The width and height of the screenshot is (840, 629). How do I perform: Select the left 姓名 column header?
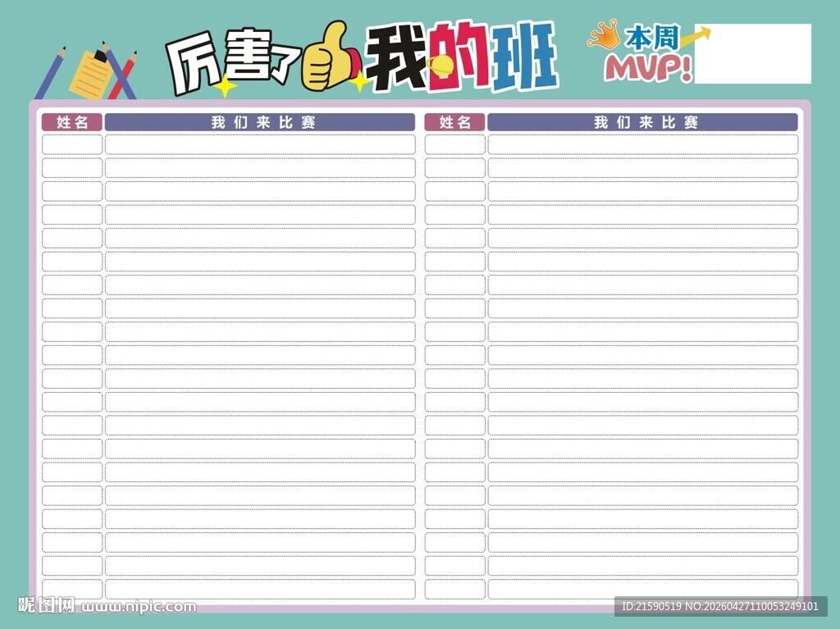[72, 121]
